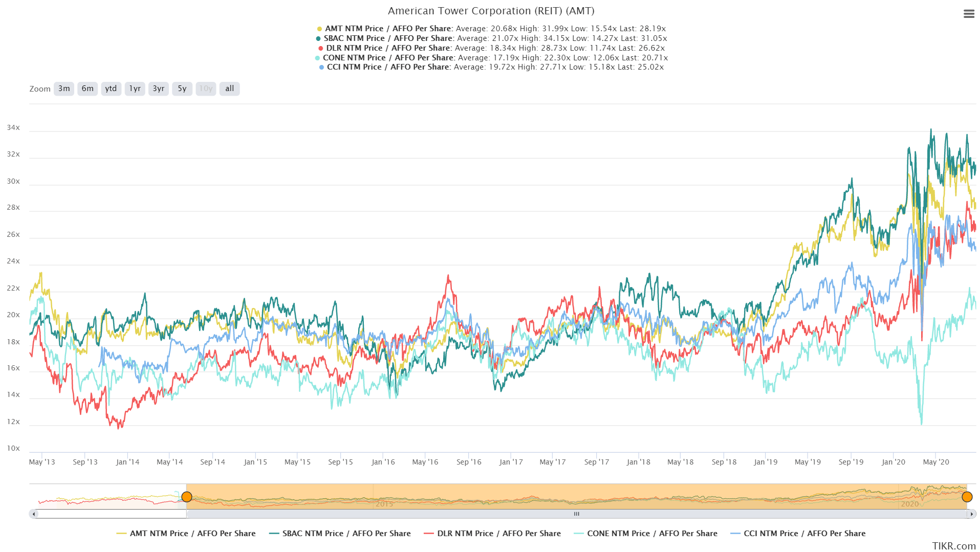Click the Jan '17 x-axis label

click(511, 462)
